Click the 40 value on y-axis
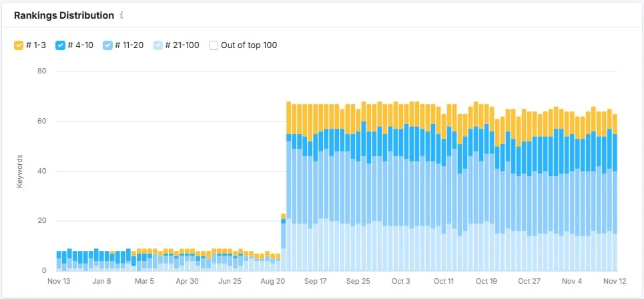This screenshot has width=644, height=299. click(41, 171)
